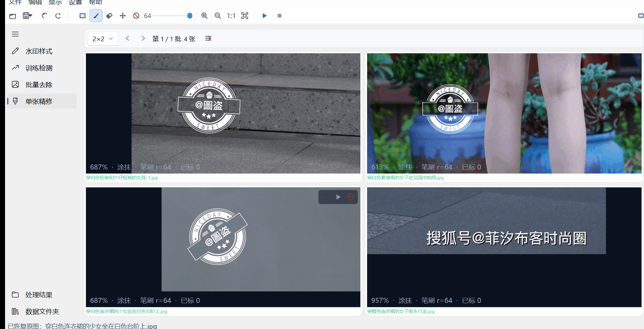Click the play icon on bottom-left image overlay

338,197
